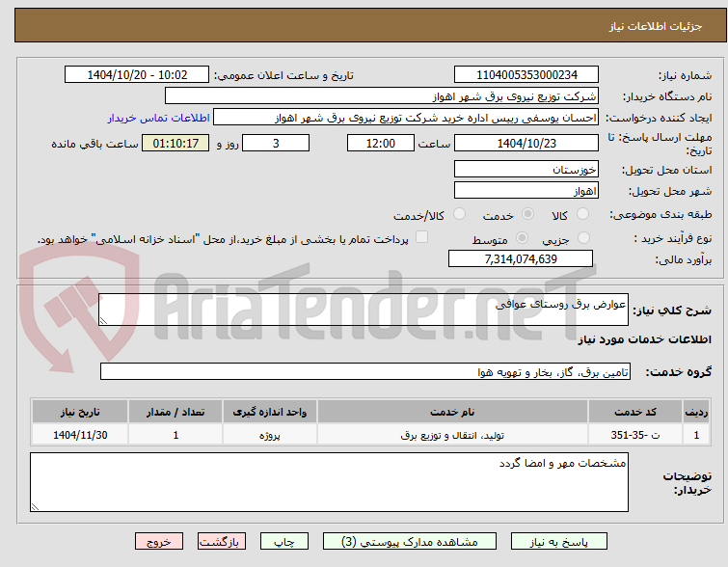Click the نام خدمت column header
The image size is (728, 567).
pyautogui.click(x=452, y=412)
